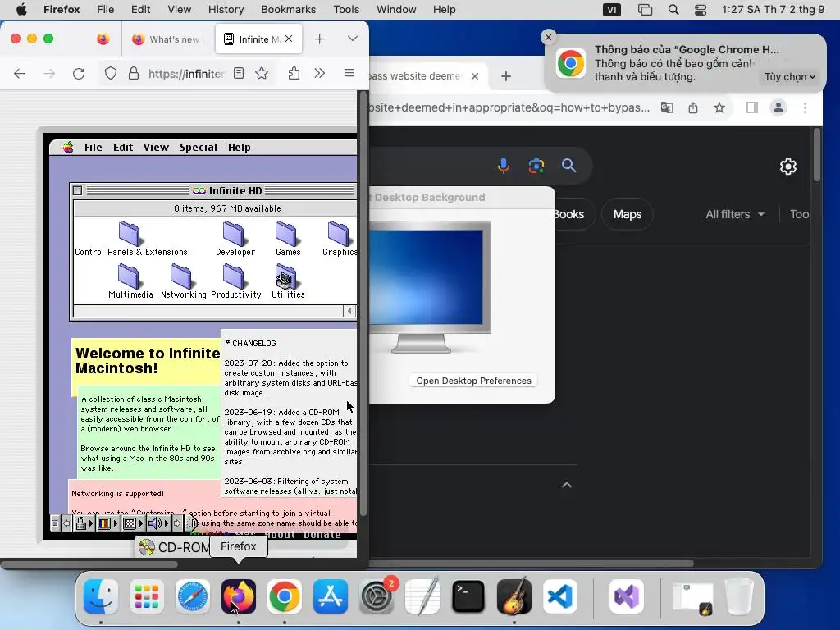Expand the All filters dropdown

click(x=734, y=214)
